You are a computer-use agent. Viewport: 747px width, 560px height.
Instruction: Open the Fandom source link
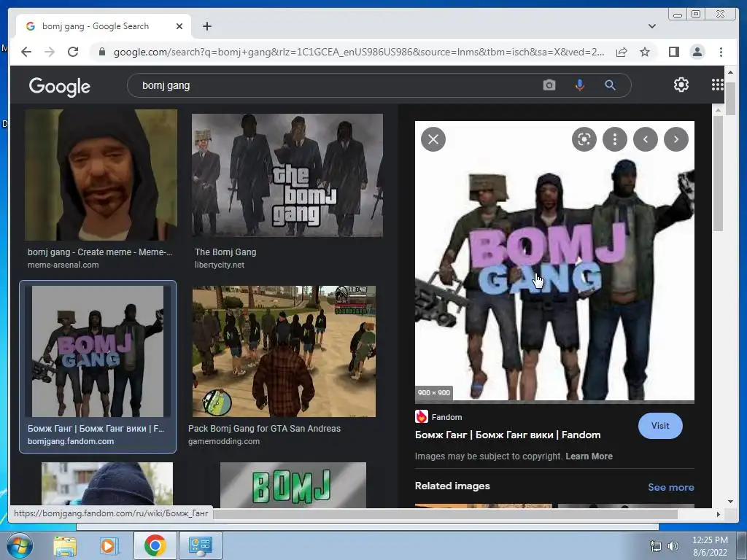coord(438,416)
